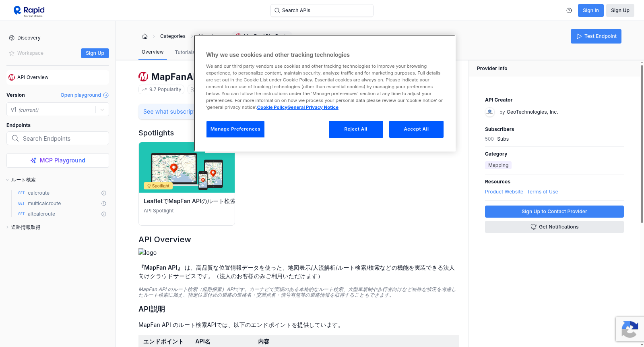Switch to the Tutorials tab
The height and width of the screenshot is (347, 644).
(185, 52)
